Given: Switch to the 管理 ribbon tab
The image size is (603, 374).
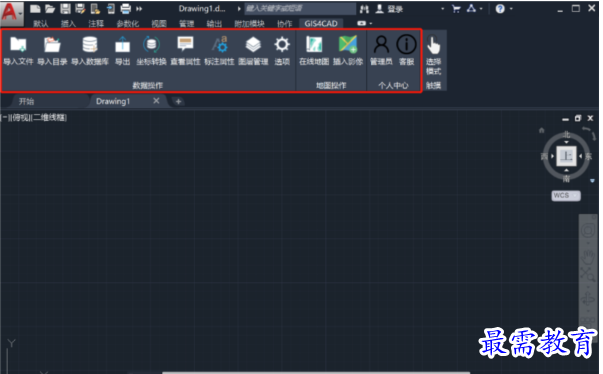Looking at the screenshot, I should tap(187, 24).
